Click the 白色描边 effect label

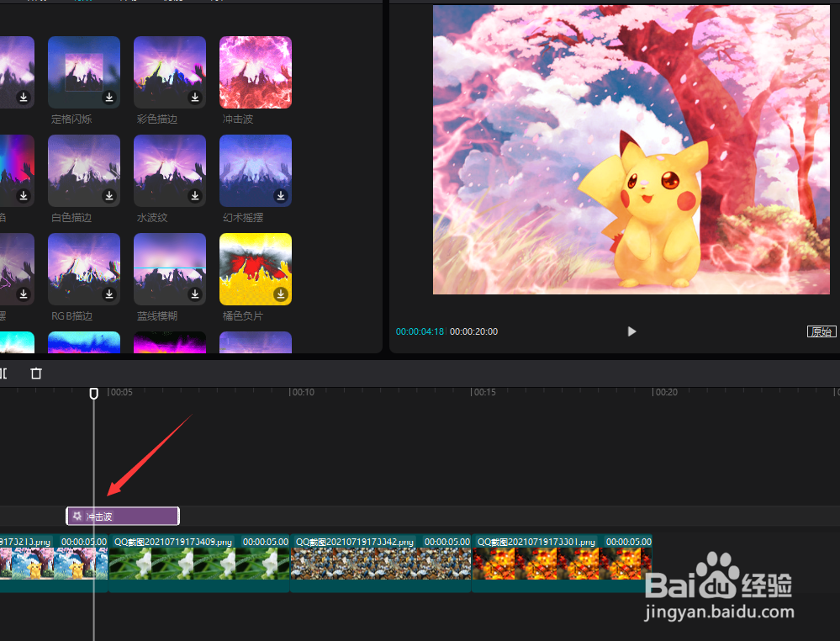(x=71, y=218)
